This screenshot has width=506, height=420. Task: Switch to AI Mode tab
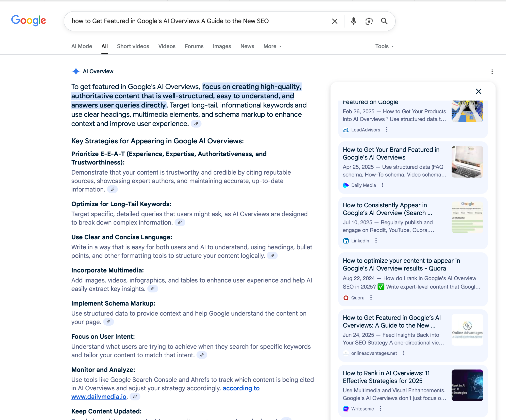(82, 46)
